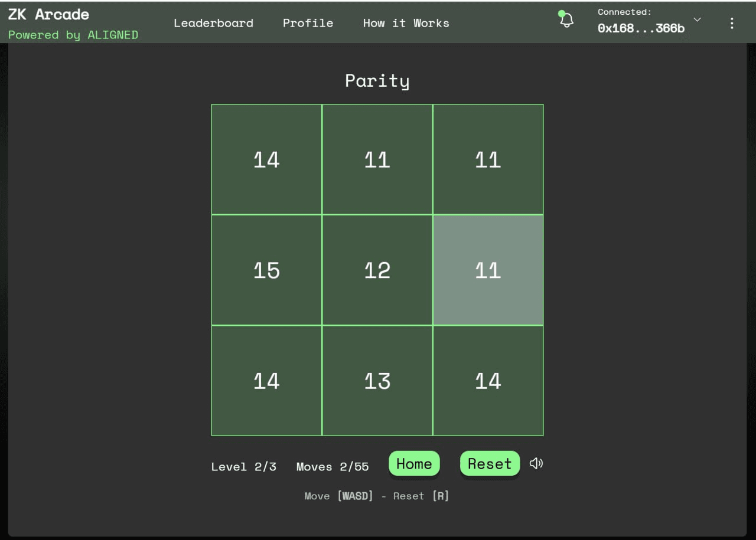Viewport: 756px width, 540px height.
Task: Click the highlighted tile showing 11
Action: coord(488,270)
